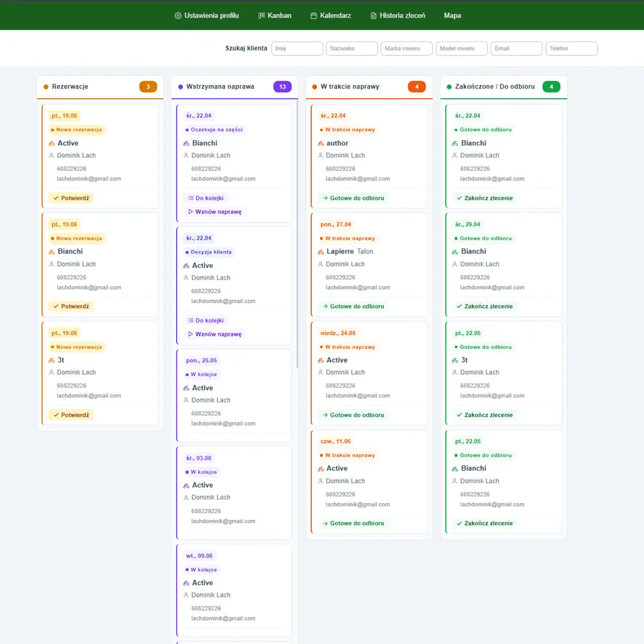Screen dimensions: 644x644
Task: Select the Oczekuje na części status tag
Action: click(214, 130)
